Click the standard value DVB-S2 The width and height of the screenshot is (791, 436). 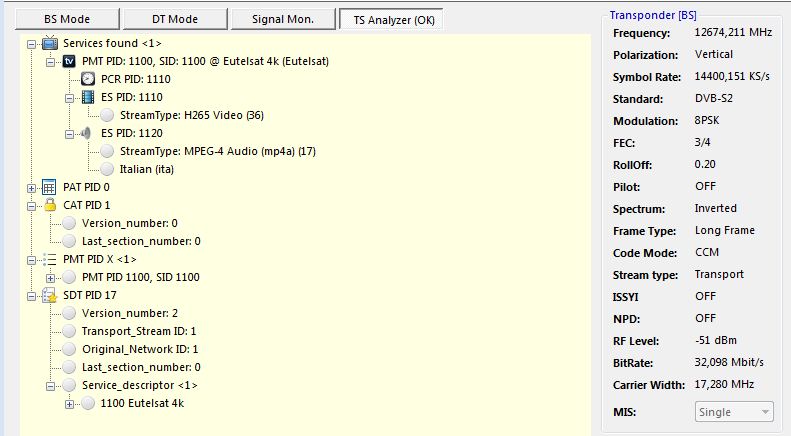coord(713,98)
